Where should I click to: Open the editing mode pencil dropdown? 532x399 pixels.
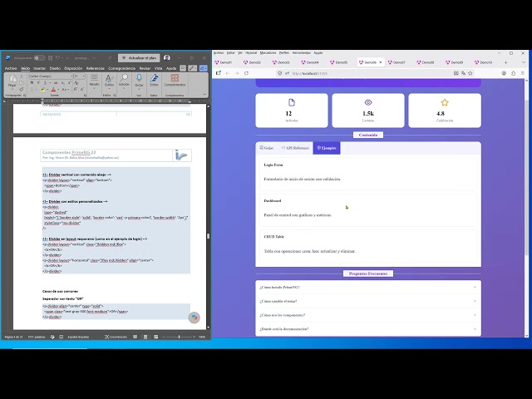pyautogui.click(x=192, y=68)
